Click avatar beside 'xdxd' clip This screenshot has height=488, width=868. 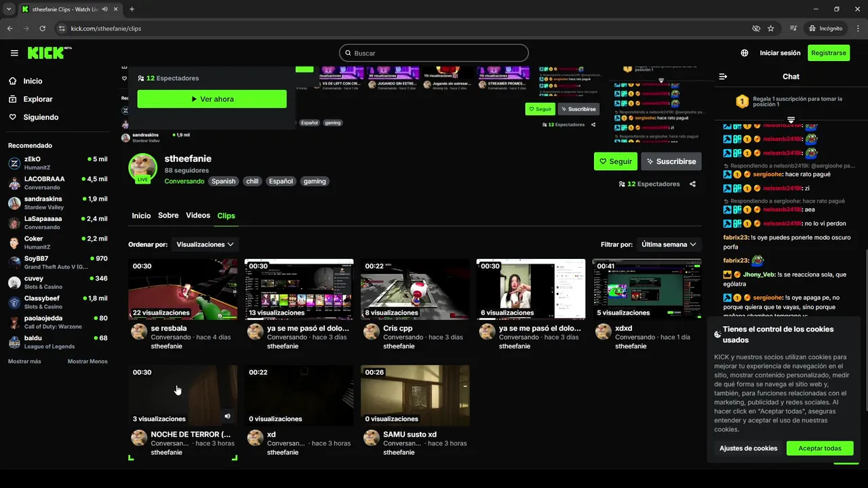[603, 331]
